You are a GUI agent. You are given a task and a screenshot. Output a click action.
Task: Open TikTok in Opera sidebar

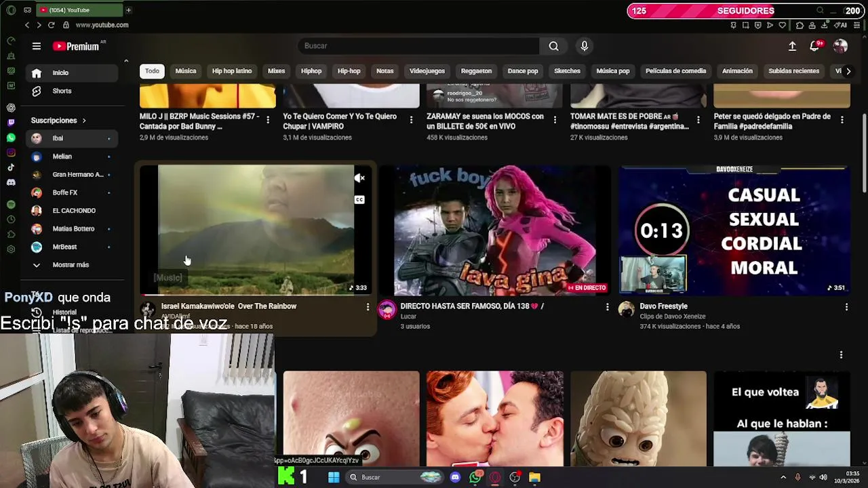[x=11, y=167]
